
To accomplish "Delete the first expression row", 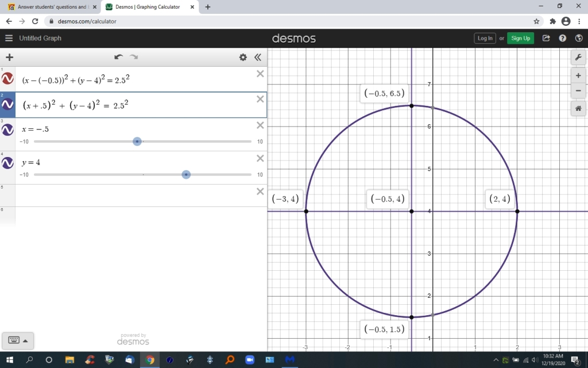I will [x=260, y=74].
